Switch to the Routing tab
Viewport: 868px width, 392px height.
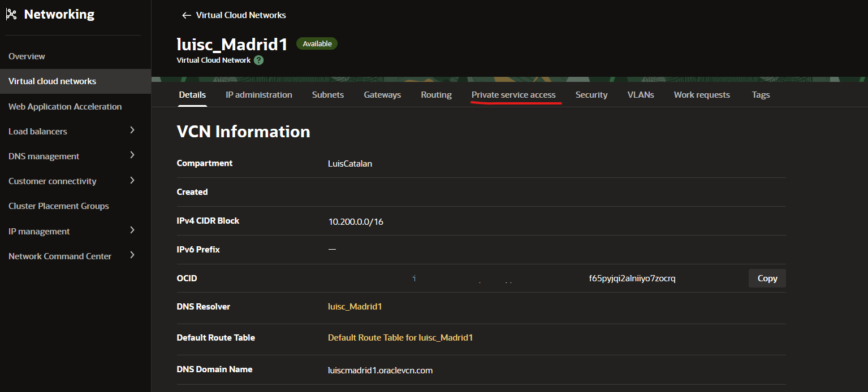(436, 95)
